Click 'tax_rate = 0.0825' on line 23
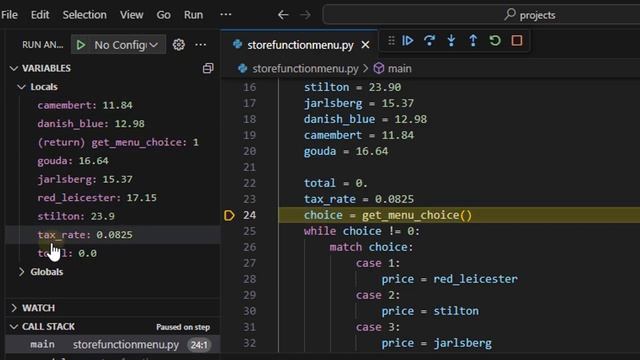The image size is (640, 360). 358,199
